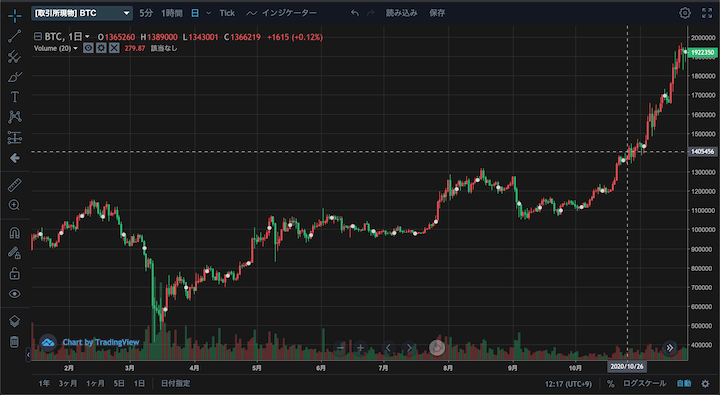Open the object tree layers icon
The height and width of the screenshot is (395, 720).
15,321
